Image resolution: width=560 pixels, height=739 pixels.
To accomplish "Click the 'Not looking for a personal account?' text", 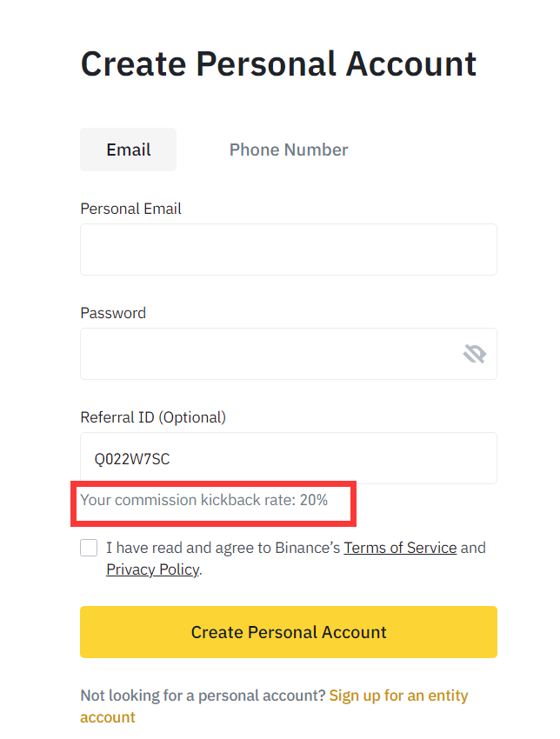I will tap(203, 696).
